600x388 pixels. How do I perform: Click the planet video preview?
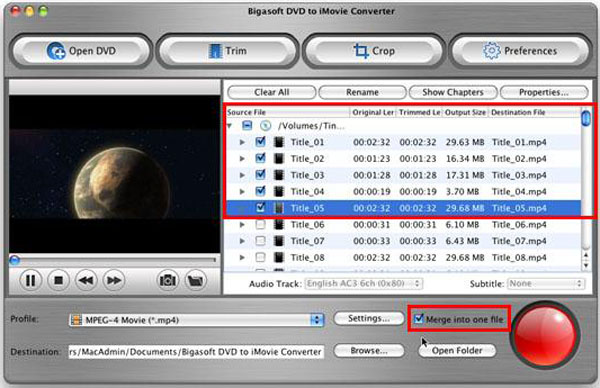pyautogui.click(x=114, y=174)
